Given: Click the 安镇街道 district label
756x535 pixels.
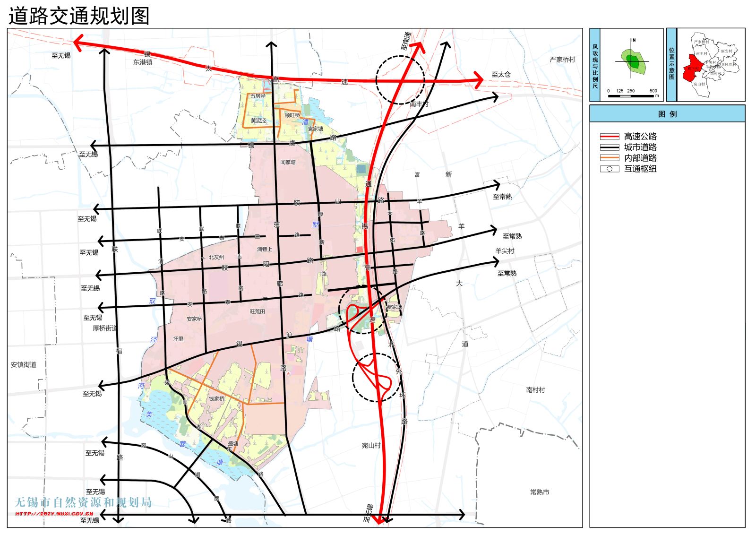Looking at the screenshot, I should (24, 364).
